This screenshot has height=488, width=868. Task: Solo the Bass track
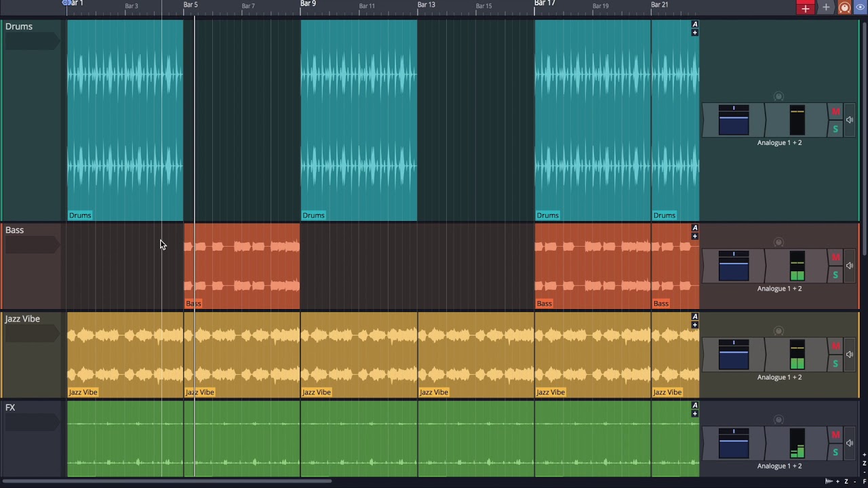[835, 274]
